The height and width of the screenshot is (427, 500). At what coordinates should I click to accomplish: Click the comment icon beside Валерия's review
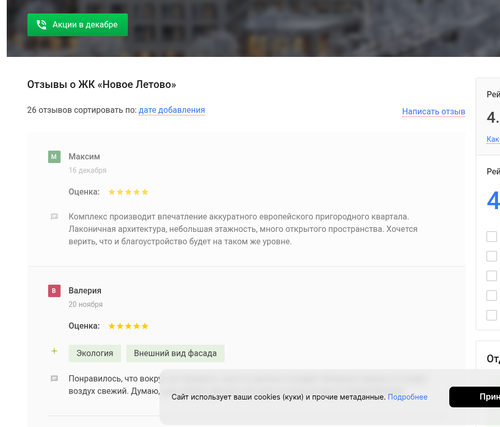coord(54,379)
